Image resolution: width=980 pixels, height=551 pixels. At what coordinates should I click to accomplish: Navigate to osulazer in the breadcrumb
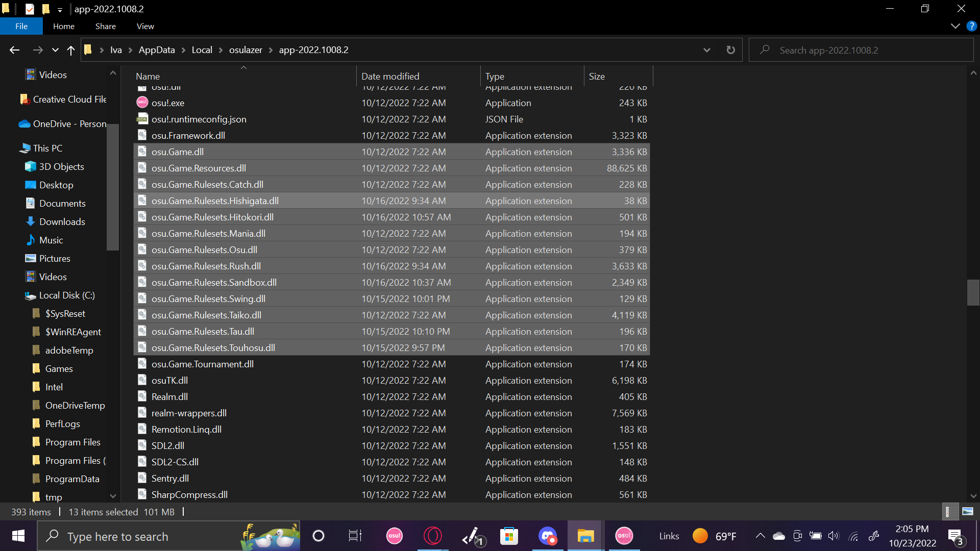click(x=246, y=50)
